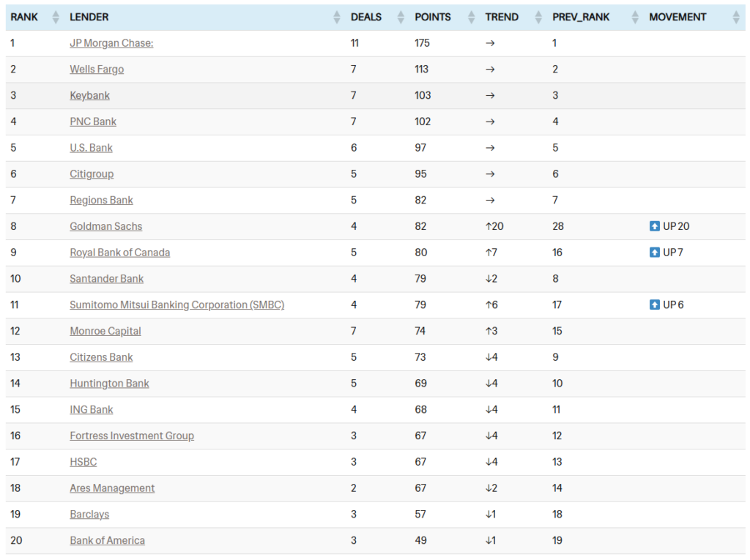Select the Fortress Investment Group link
750x560 pixels.
tap(132, 436)
